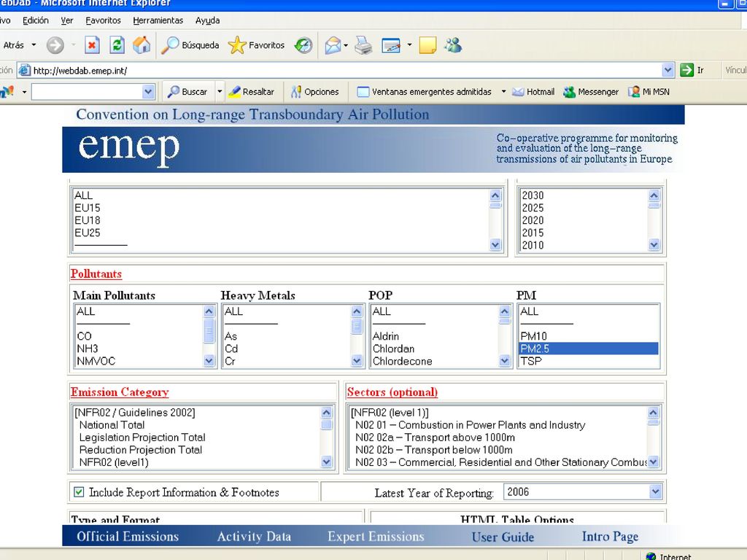
Task: Click the address bar URL field
Action: point(346,70)
